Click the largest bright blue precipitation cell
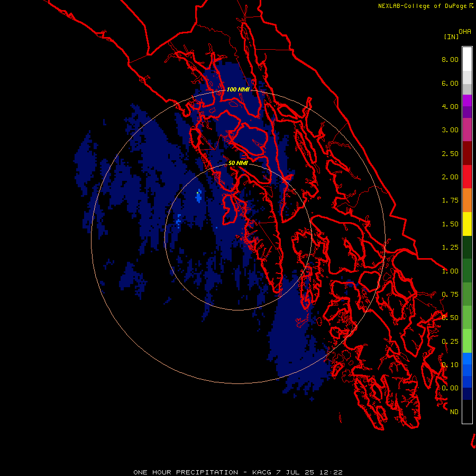Screen dimensions: 476x476 point(198,196)
